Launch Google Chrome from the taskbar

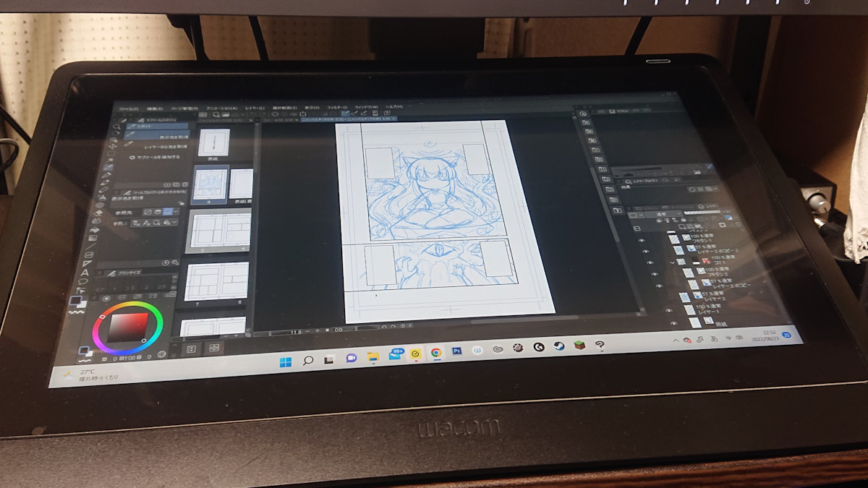click(436, 353)
